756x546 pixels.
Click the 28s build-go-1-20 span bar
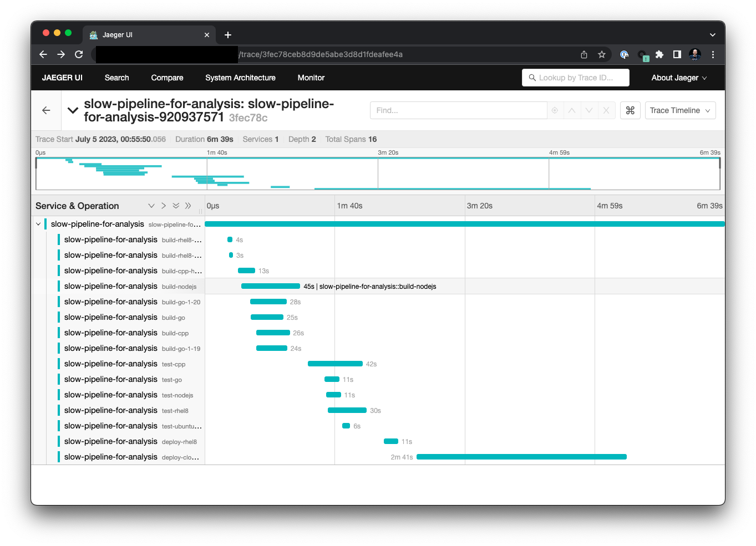[x=268, y=302]
